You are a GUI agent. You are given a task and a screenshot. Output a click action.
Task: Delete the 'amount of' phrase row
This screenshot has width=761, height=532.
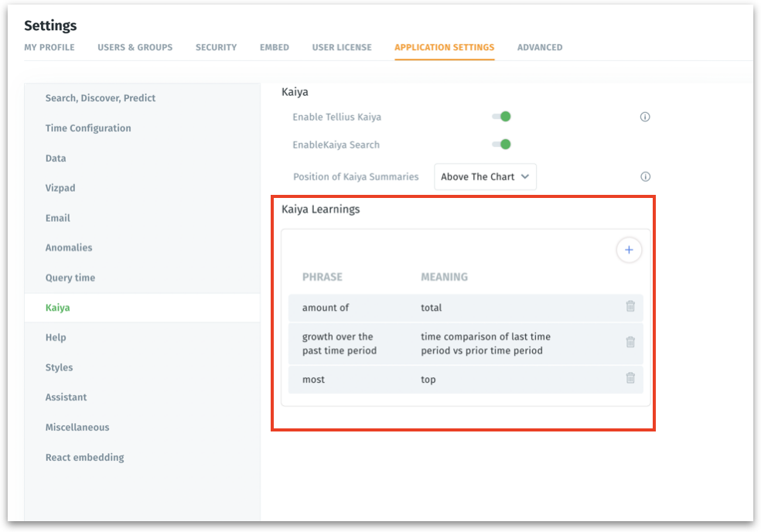pyautogui.click(x=630, y=307)
